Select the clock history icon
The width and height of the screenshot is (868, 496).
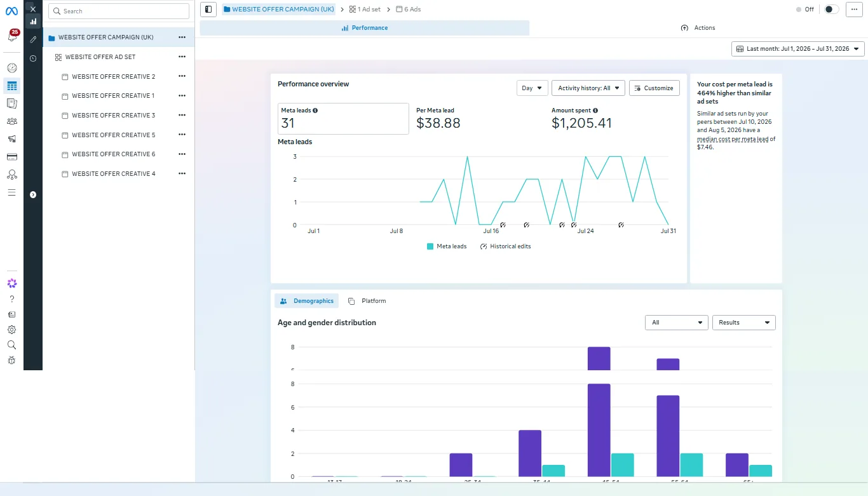tap(33, 58)
